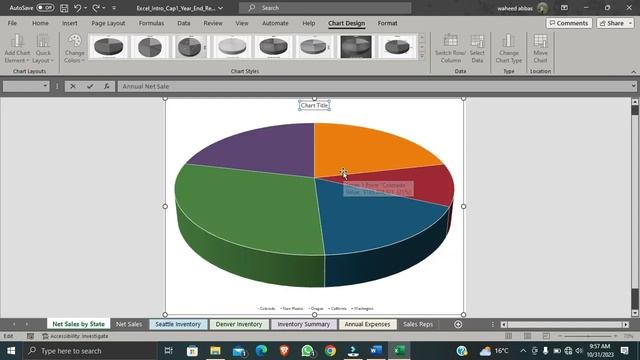Open File Explorer from taskbar
The image size is (640, 360).
click(215, 351)
